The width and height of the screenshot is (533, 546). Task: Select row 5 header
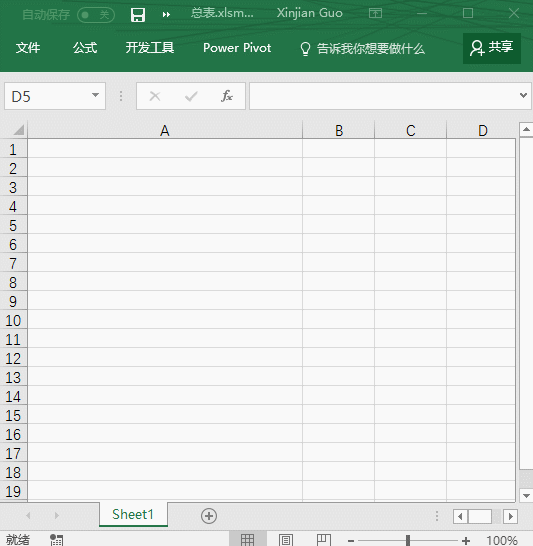(13, 225)
